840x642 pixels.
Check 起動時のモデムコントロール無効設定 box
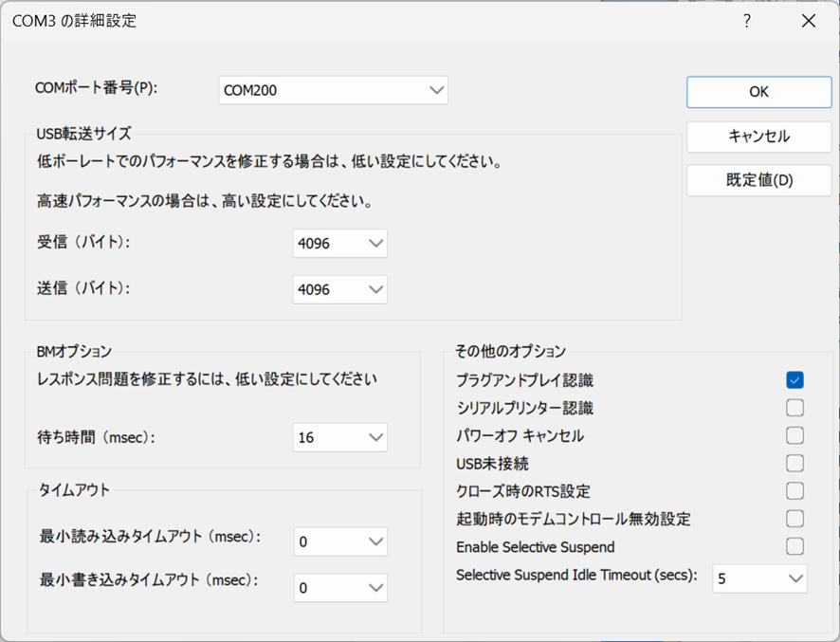point(794,519)
